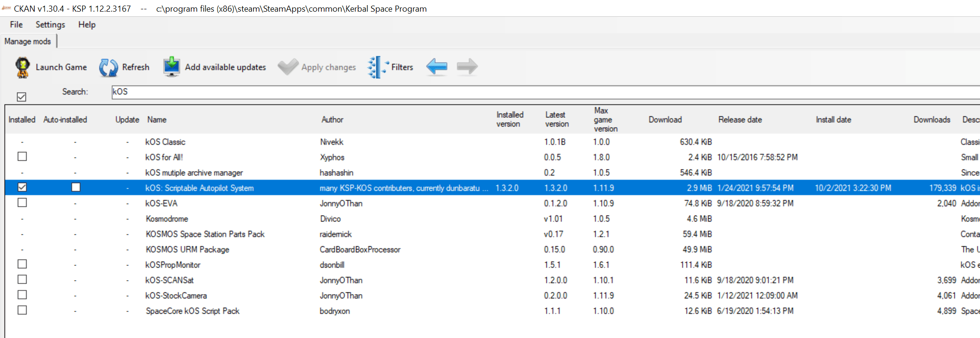The width and height of the screenshot is (980, 338).
Task: Check the Installed box for kOS-EVA
Action: point(22,203)
